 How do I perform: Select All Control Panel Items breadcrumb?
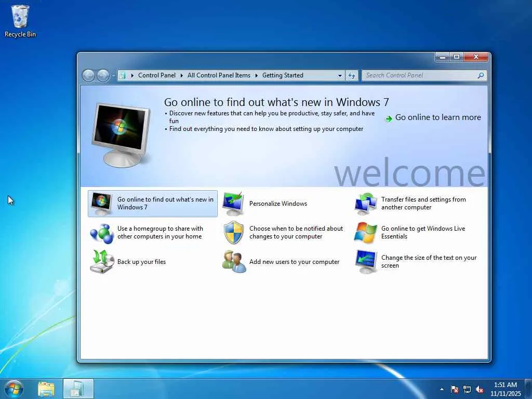tap(219, 75)
